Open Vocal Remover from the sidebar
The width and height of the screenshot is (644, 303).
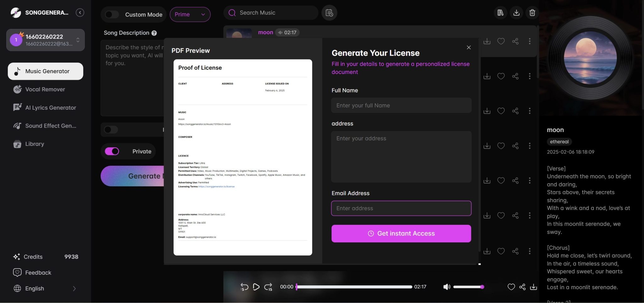[x=45, y=89]
